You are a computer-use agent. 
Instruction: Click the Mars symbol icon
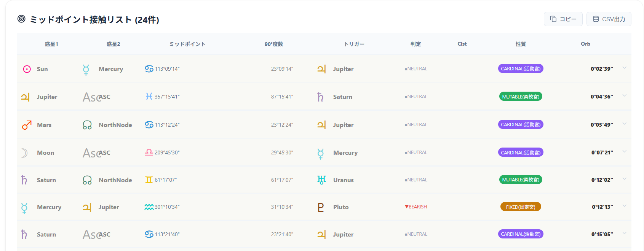(27, 125)
